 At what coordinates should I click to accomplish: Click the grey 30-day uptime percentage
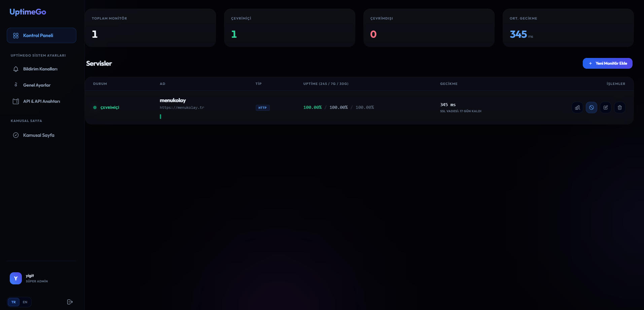[365, 107]
